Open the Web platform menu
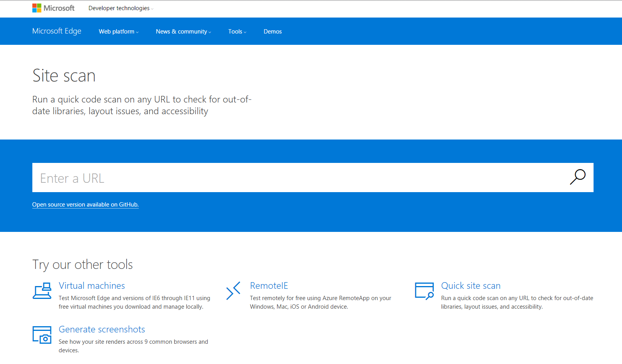 tap(119, 32)
